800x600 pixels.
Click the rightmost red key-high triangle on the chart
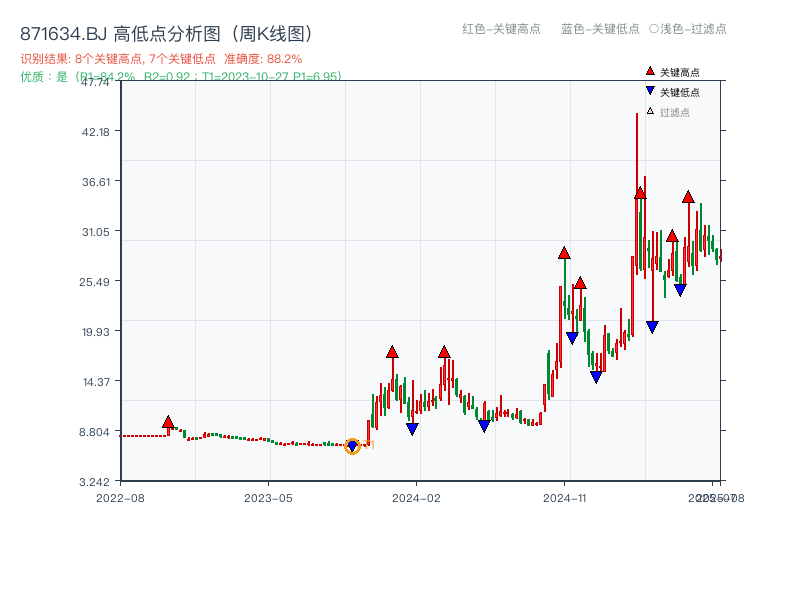tap(688, 197)
